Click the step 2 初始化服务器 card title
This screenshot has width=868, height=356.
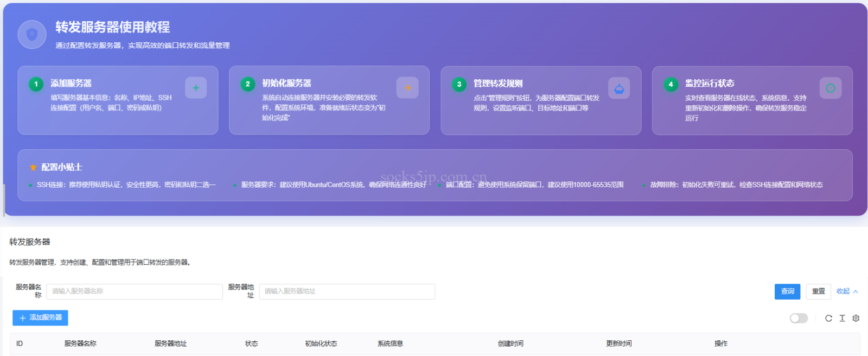pyautogui.click(x=286, y=83)
